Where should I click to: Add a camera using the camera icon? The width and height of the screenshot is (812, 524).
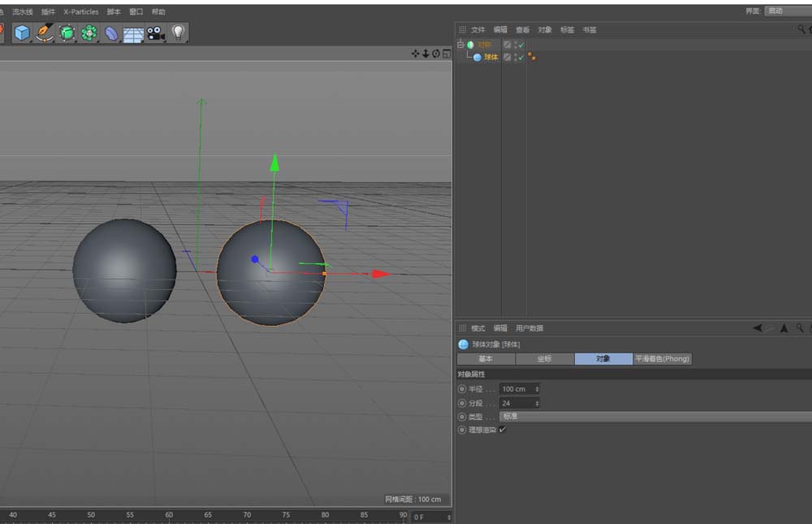pos(155,33)
